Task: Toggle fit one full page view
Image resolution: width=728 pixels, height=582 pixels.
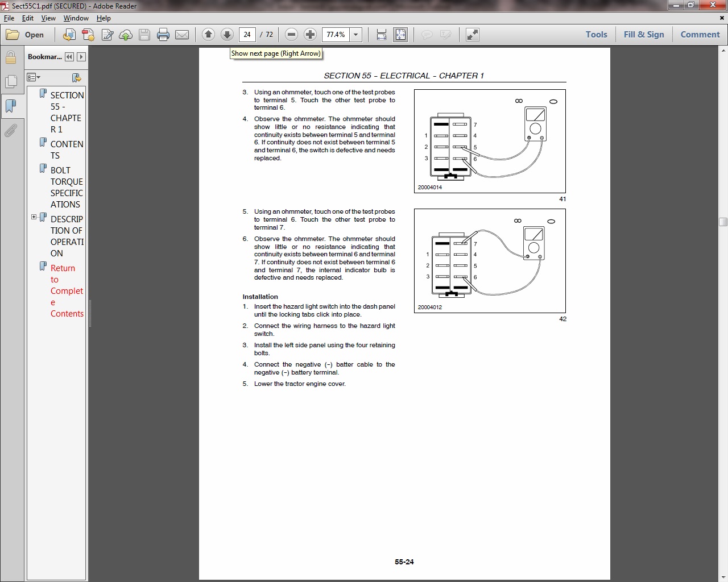Action: click(x=400, y=35)
